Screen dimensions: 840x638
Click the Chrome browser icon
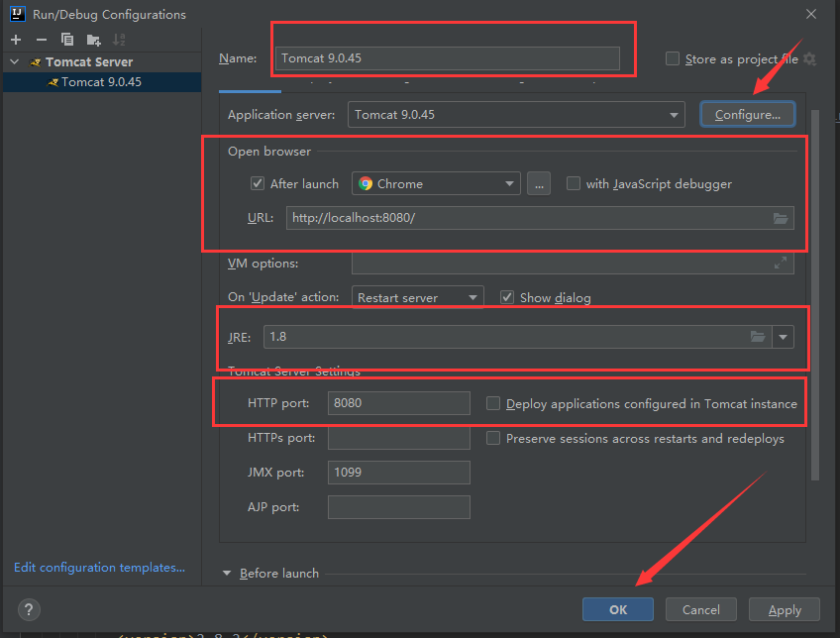366,183
